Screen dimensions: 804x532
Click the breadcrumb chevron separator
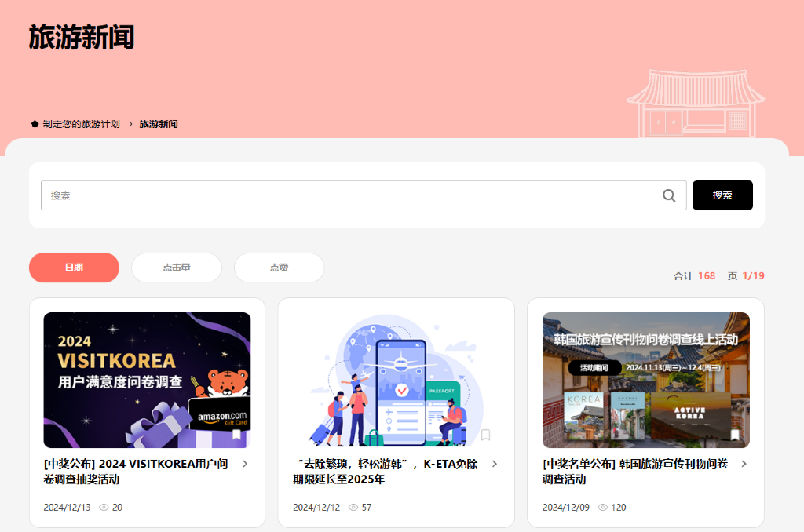[130, 124]
